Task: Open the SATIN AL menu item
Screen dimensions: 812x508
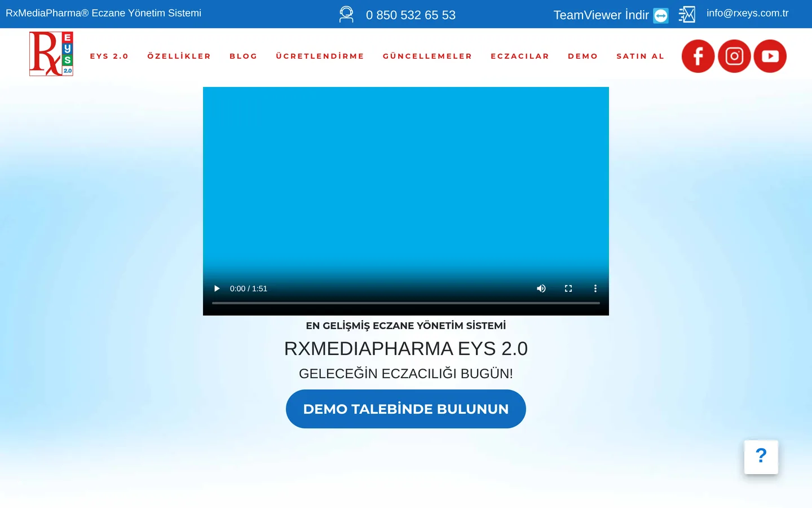Action: click(x=641, y=56)
